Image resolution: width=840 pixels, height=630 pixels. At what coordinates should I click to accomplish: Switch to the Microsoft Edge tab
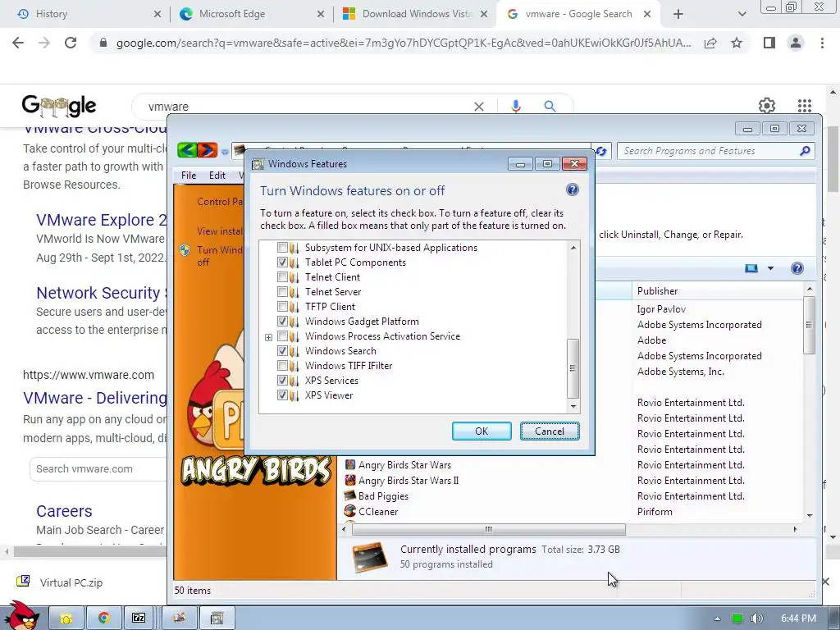pos(250,15)
